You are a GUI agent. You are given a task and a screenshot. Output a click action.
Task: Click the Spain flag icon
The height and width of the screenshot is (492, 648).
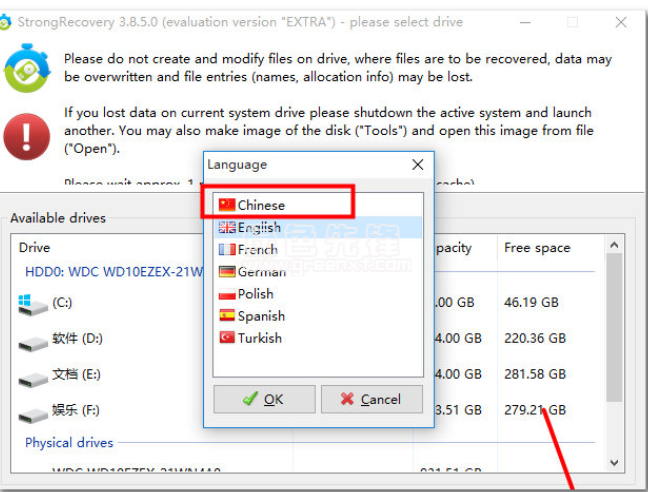point(227,316)
